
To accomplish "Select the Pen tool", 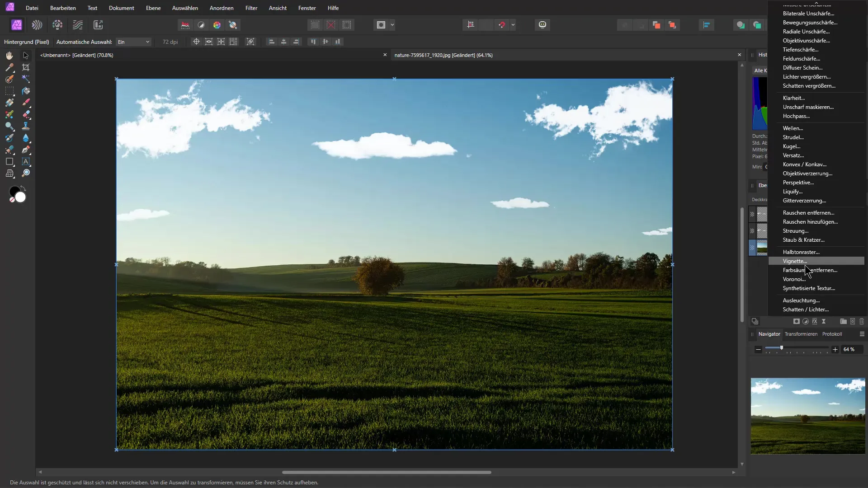I will tap(26, 150).
